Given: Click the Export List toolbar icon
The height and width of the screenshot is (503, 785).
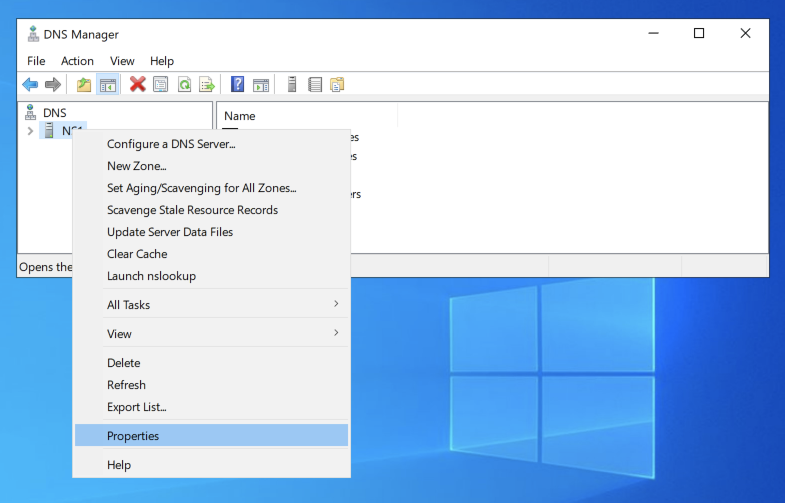Looking at the screenshot, I should 207,85.
